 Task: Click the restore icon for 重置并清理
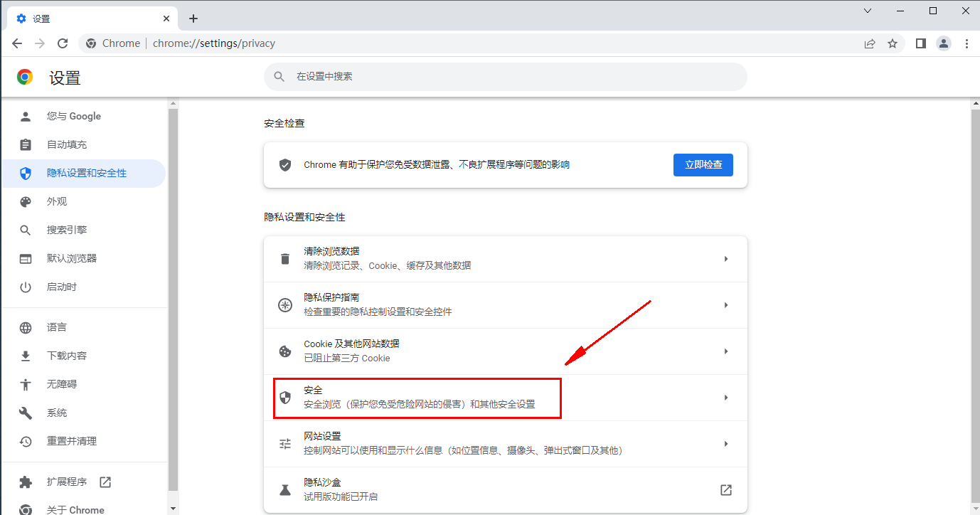(x=26, y=441)
